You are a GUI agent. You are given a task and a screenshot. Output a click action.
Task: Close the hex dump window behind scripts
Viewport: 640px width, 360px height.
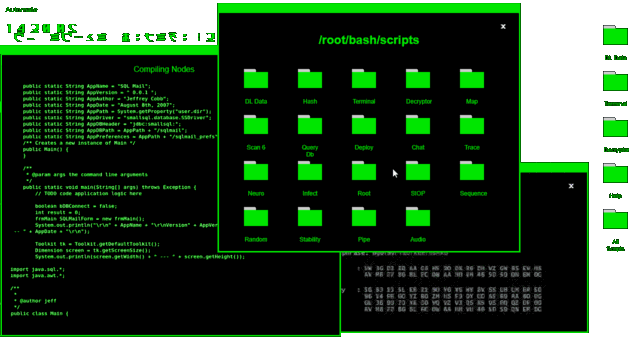[x=571, y=186]
